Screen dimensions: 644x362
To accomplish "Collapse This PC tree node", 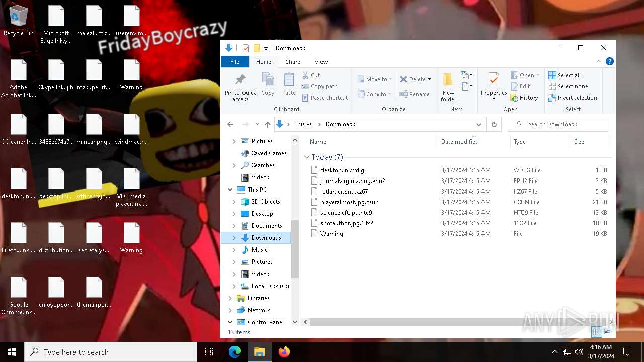I will [x=230, y=190].
